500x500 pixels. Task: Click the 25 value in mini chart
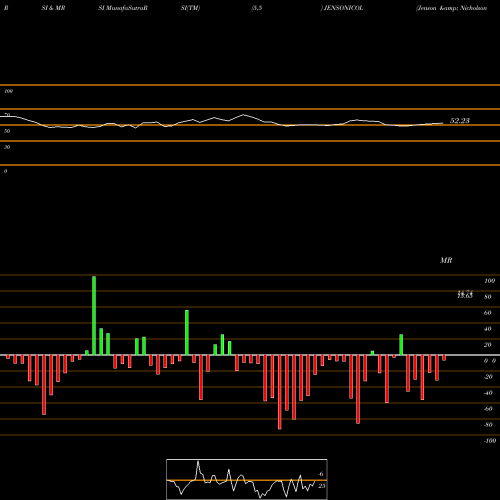click(322, 486)
